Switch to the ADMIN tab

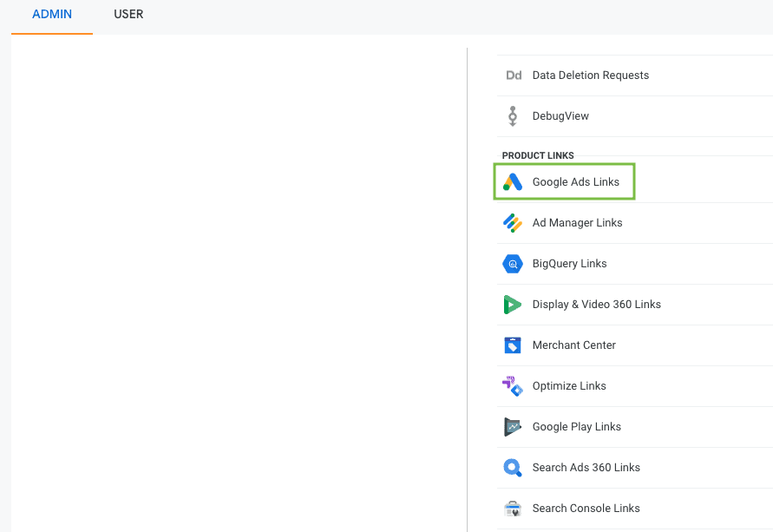coord(52,14)
